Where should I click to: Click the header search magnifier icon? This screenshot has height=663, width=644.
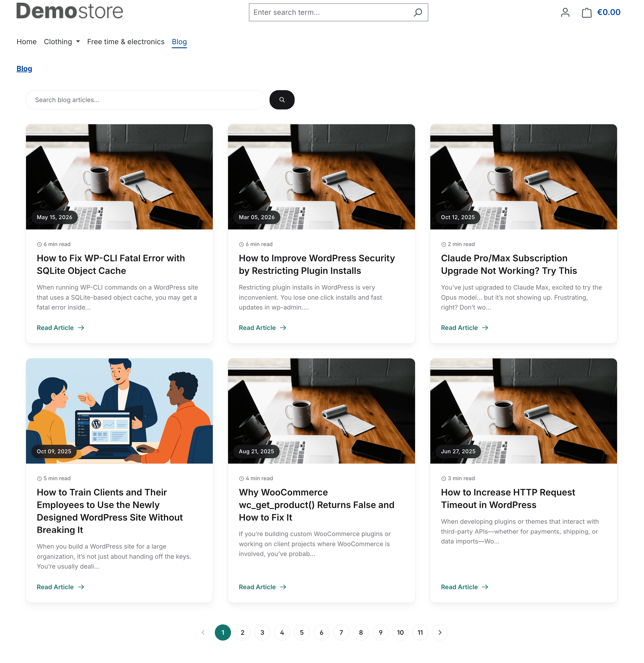[x=418, y=13]
